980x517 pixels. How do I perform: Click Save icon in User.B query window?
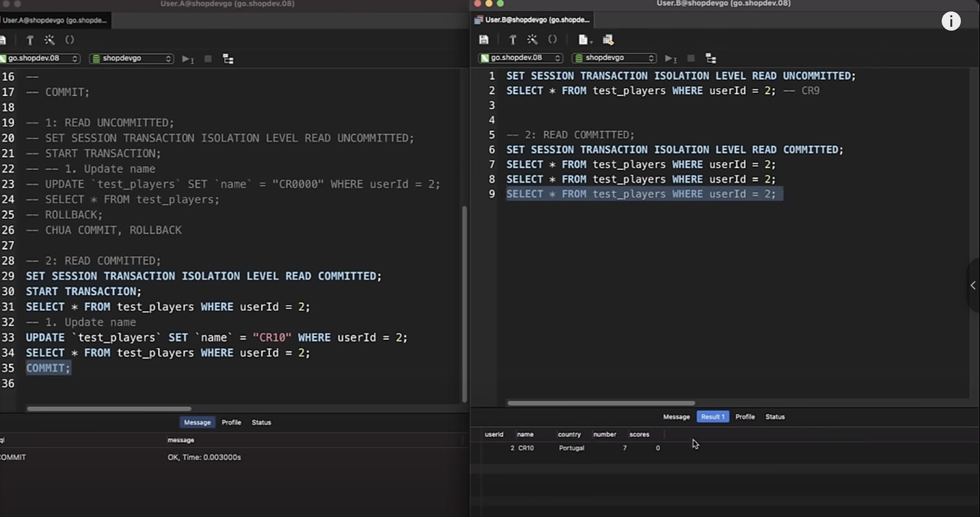pos(484,40)
